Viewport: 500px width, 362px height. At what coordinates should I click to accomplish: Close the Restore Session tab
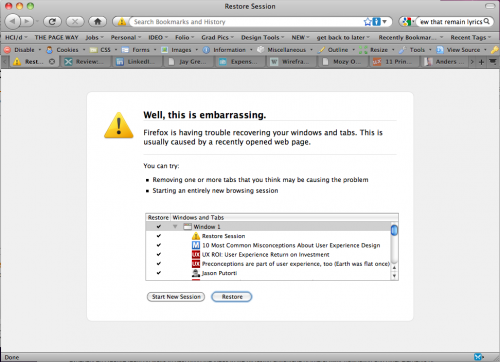[52, 62]
